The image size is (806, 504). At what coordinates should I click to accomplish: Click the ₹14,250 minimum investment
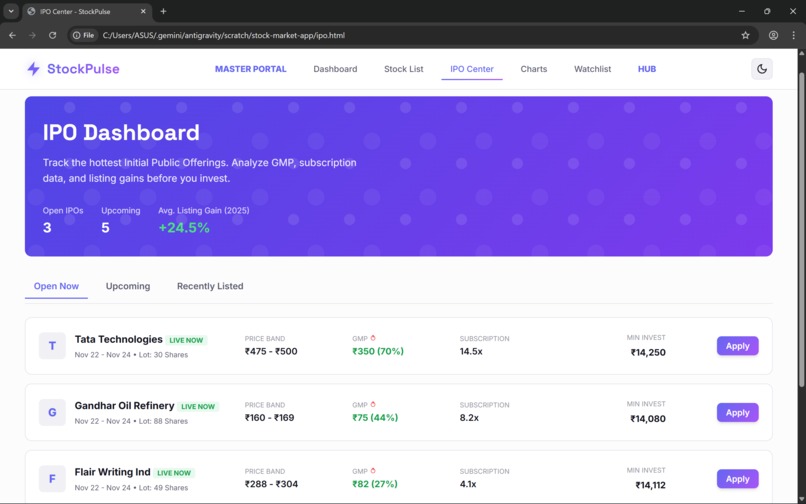(x=648, y=352)
